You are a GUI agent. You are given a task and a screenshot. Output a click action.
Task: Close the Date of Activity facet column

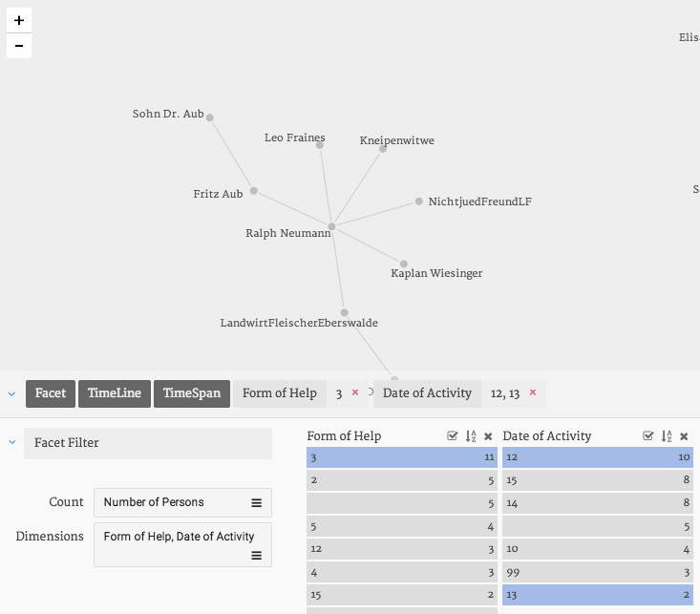(x=684, y=436)
